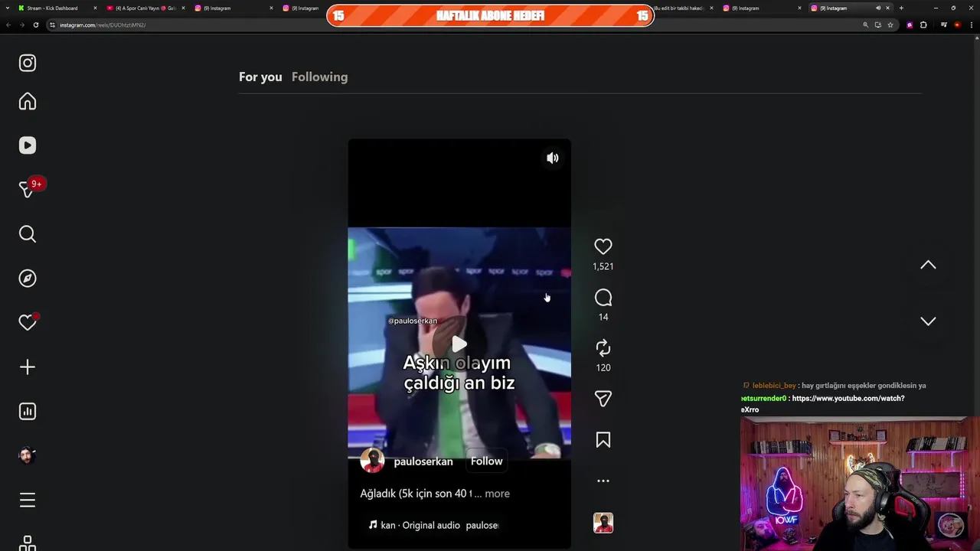980x551 pixels.
Task: Switch to the For you tab
Action: tap(260, 77)
